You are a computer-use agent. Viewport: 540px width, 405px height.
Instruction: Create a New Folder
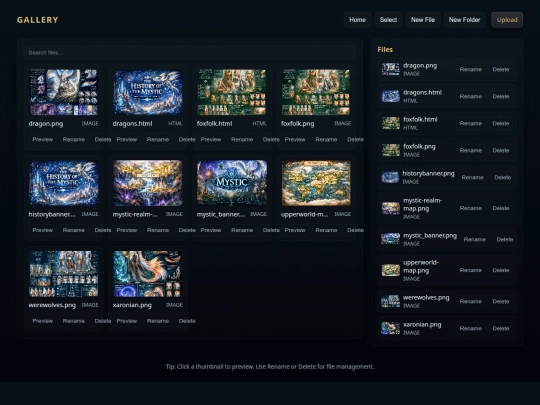(x=464, y=20)
